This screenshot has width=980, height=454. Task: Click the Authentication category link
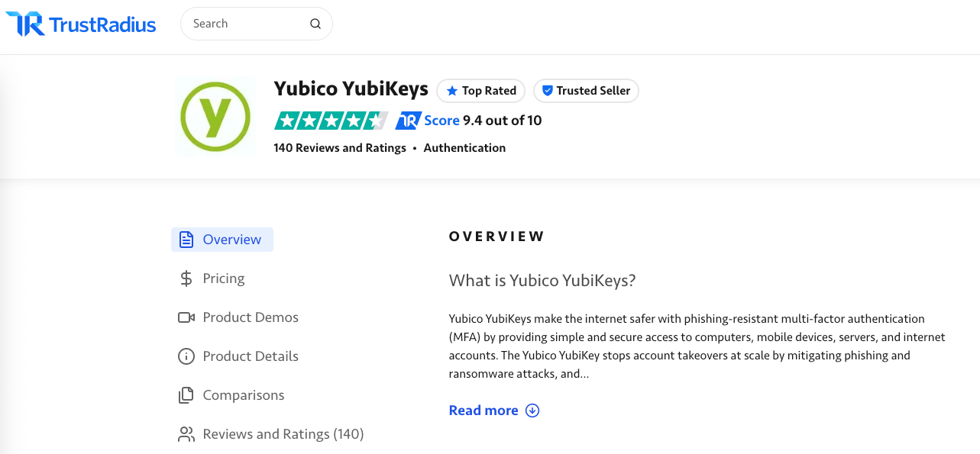pos(464,148)
